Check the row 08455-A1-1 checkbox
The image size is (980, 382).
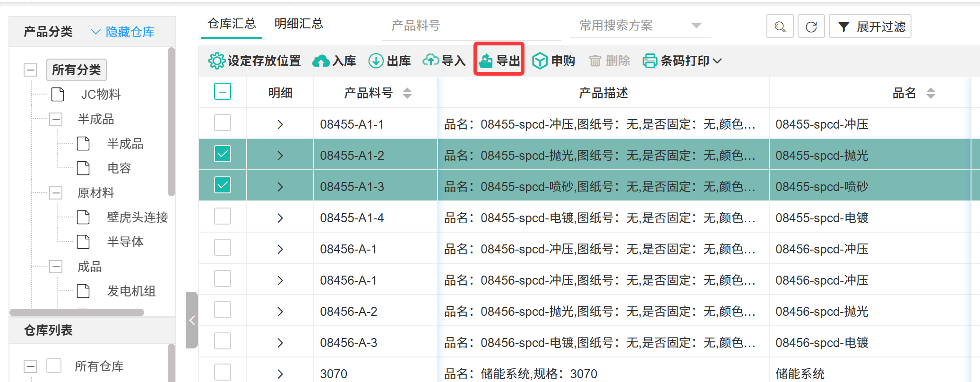click(223, 123)
